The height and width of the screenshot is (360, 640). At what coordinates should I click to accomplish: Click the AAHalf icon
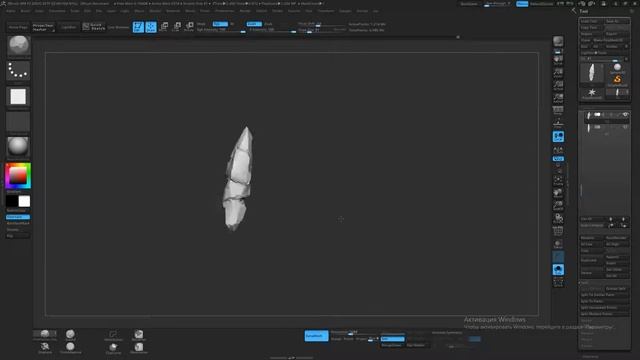[558, 98]
